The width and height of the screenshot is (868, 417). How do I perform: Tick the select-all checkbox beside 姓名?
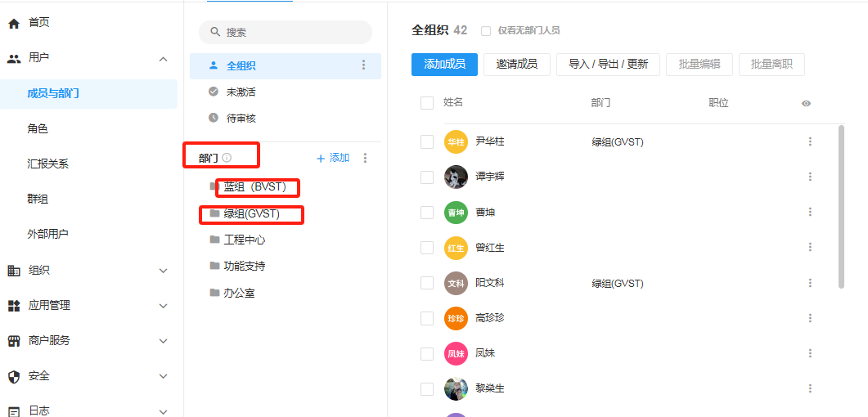426,103
